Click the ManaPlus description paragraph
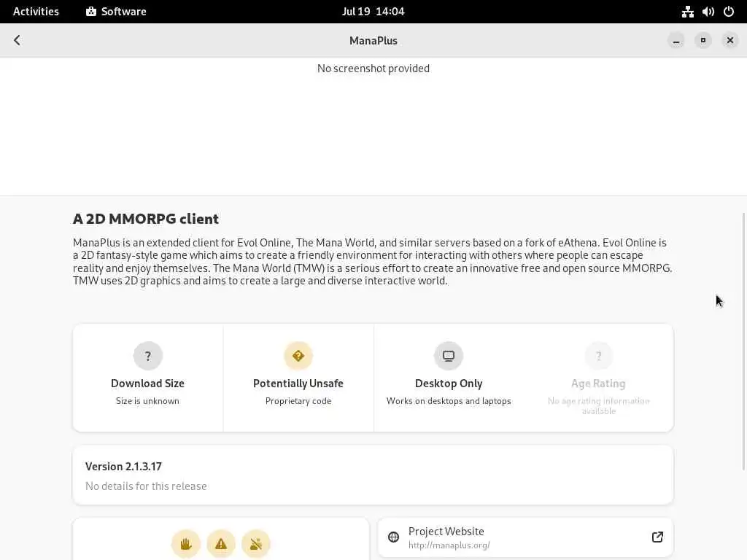Image resolution: width=747 pixels, height=560 pixels. click(x=373, y=262)
